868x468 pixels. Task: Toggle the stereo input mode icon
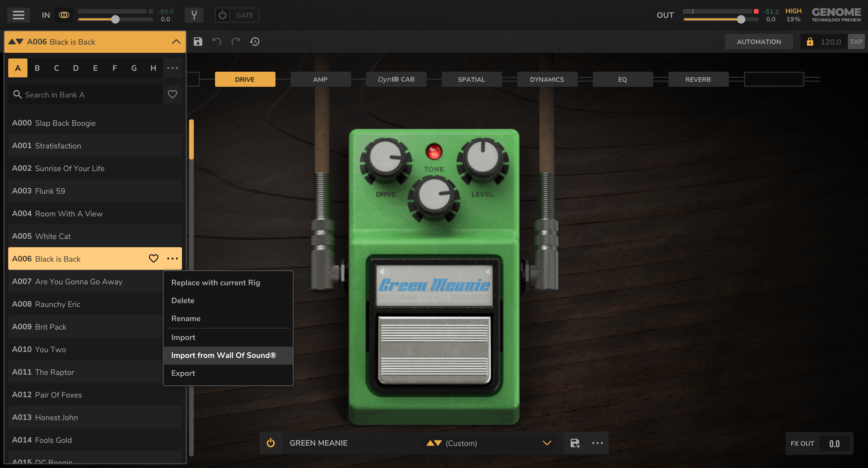pos(64,15)
